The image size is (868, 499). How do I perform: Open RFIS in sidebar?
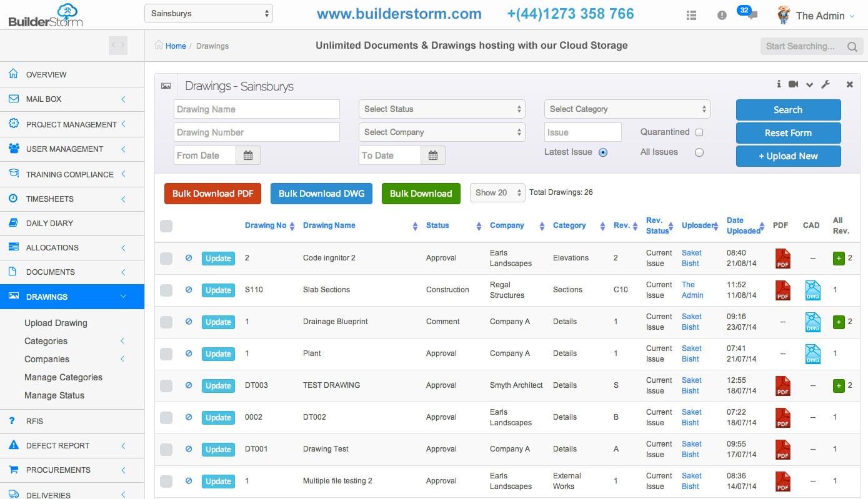tap(72, 421)
